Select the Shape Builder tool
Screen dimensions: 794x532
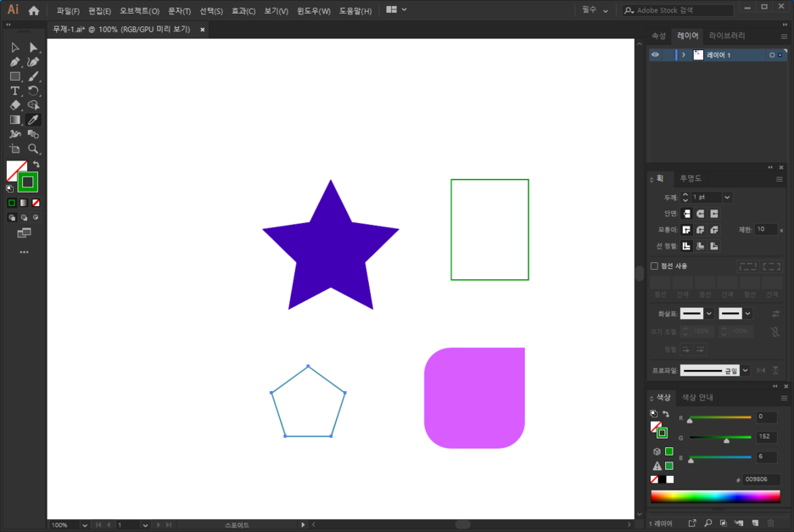click(33, 105)
